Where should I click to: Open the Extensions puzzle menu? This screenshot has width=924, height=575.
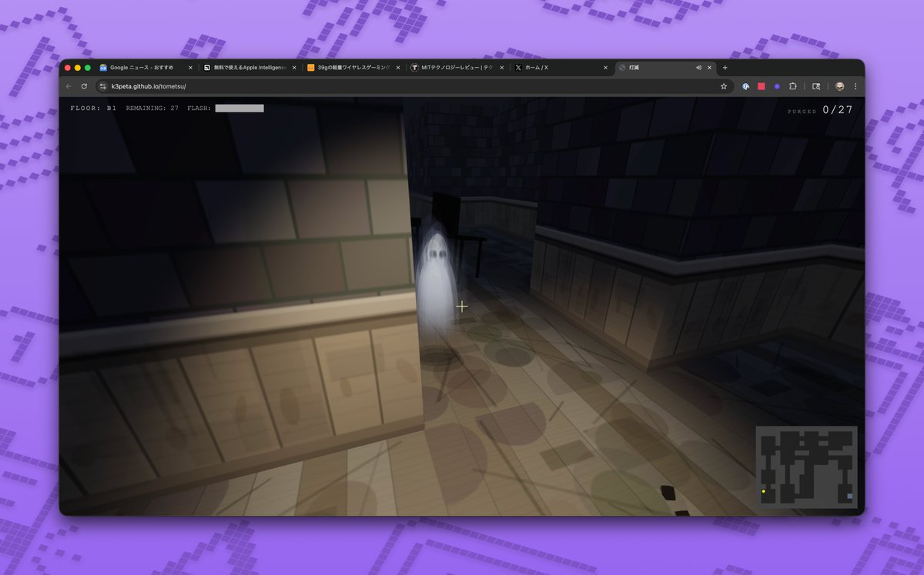tap(792, 86)
